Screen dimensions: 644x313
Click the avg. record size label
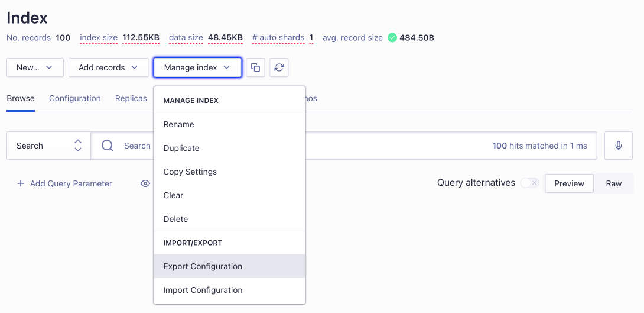pos(352,38)
